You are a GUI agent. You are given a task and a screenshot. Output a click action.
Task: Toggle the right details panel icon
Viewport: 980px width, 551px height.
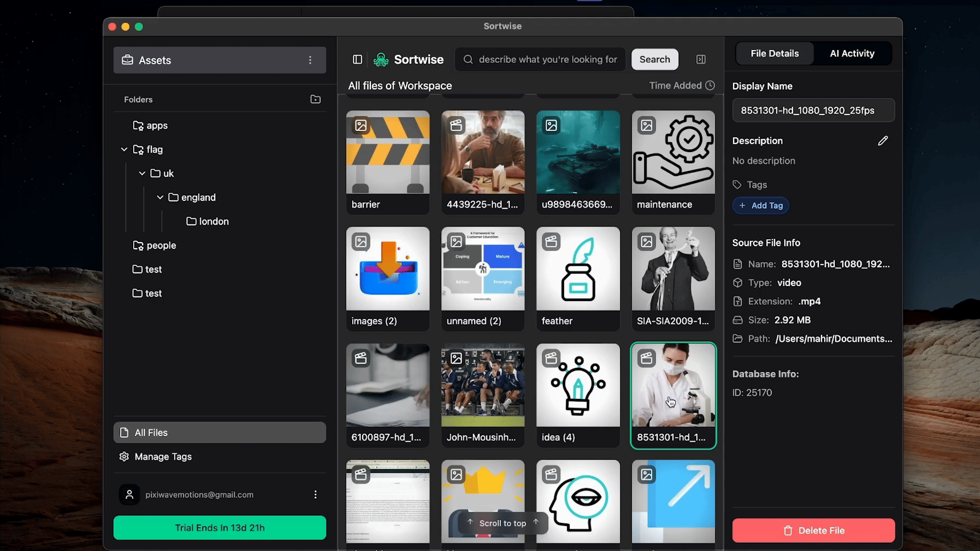[701, 60]
